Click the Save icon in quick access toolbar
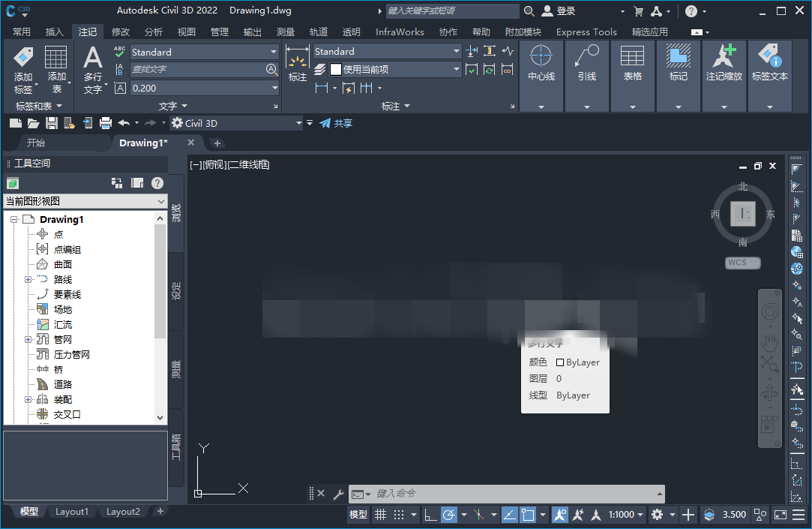812x529 pixels. coord(51,123)
